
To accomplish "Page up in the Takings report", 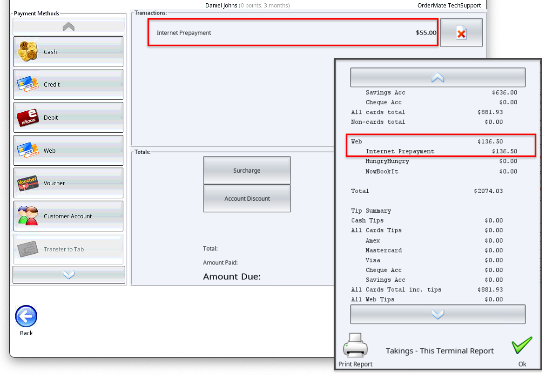I will 438,77.
